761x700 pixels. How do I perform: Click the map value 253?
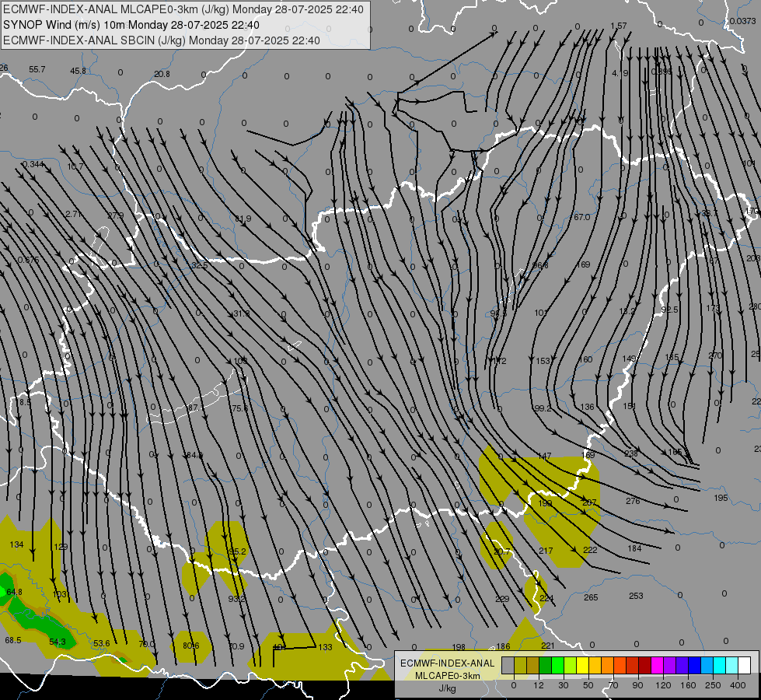pos(636,596)
